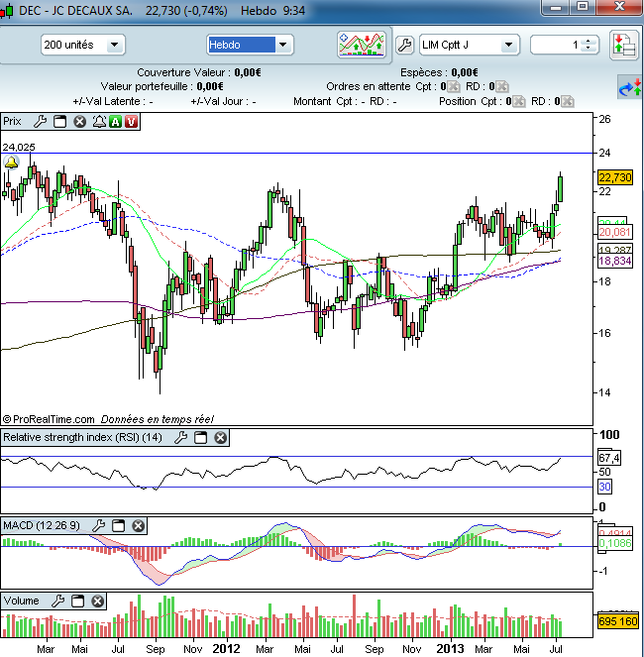Click the 20,081 moving average label

[x=614, y=232]
